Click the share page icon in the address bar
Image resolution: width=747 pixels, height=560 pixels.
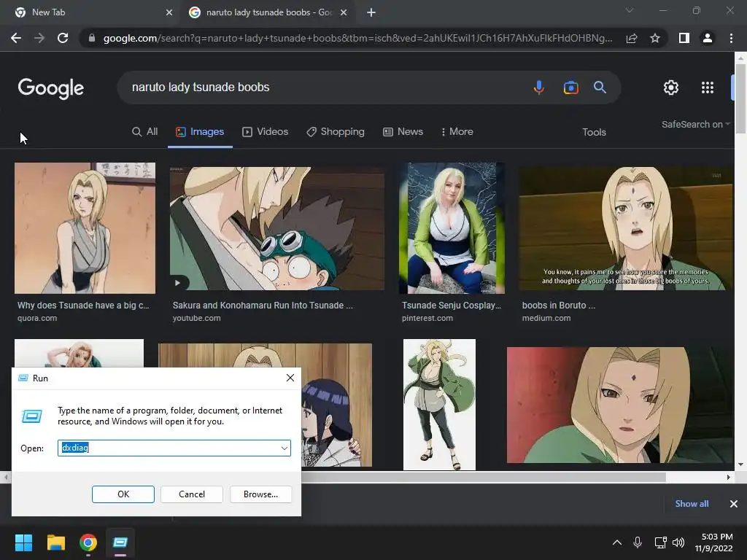coord(632,38)
